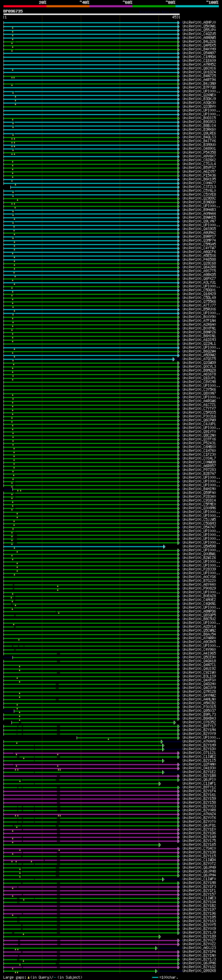
Task: Select the UniRef100_C1IWF0 label
Action: tap(199, 879)
